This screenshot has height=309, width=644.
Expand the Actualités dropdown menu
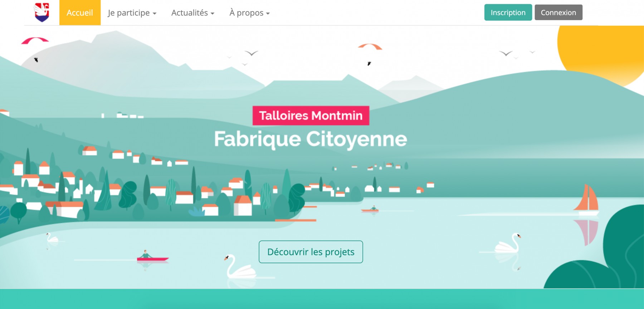click(193, 13)
